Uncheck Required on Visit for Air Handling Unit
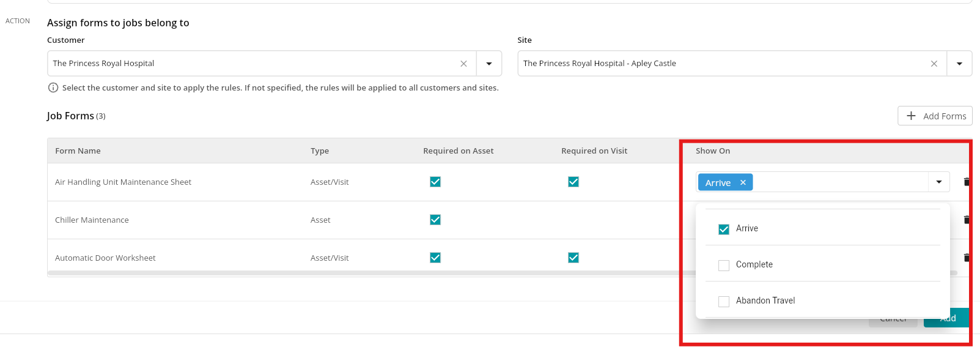Viewport: 980px width, 347px height. (x=573, y=182)
